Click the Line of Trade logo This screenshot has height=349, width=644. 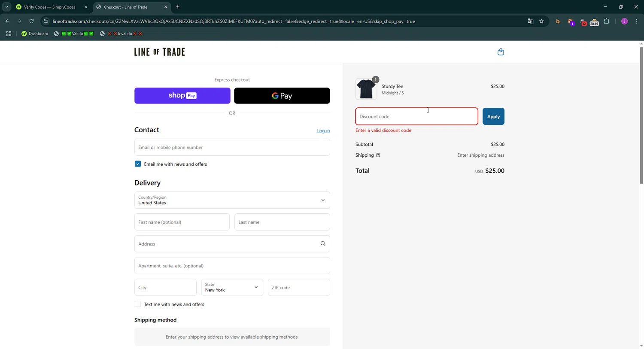tap(160, 52)
